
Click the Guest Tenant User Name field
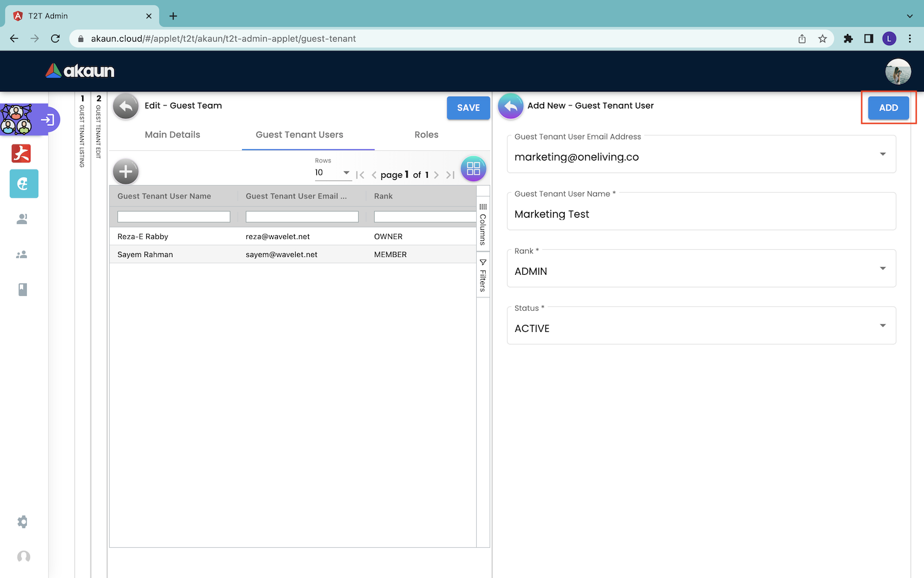701,215
